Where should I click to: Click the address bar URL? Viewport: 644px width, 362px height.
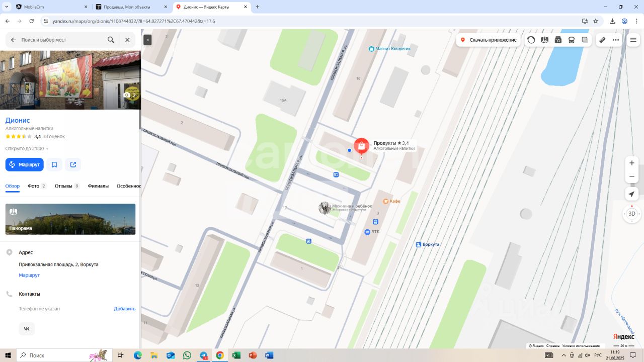click(134, 21)
